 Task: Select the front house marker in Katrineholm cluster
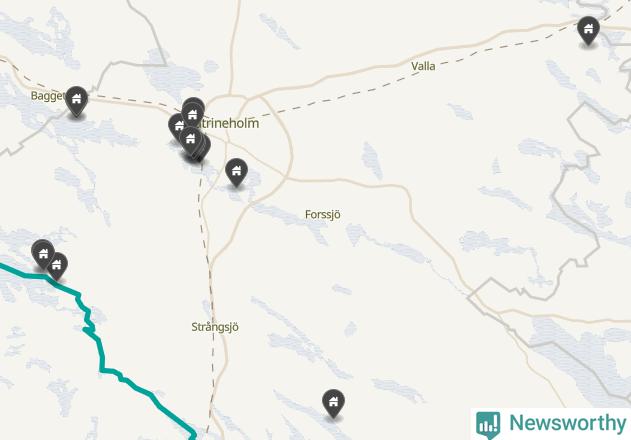tap(190, 140)
